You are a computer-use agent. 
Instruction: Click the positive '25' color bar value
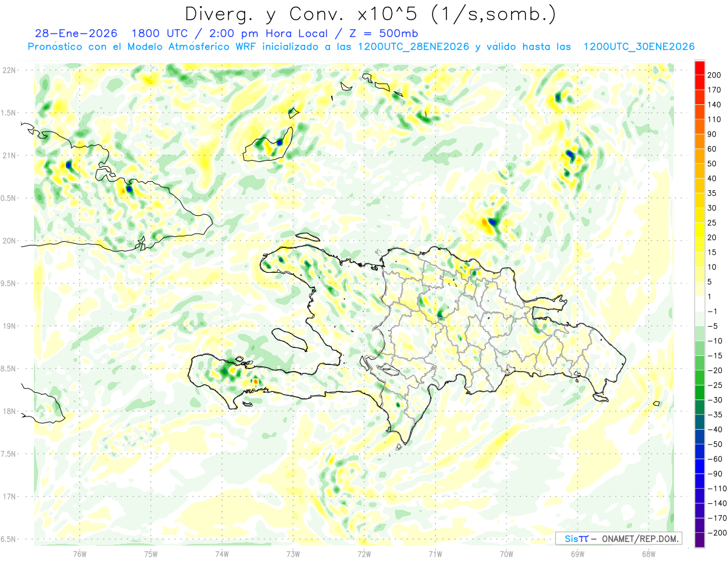[x=712, y=223]
